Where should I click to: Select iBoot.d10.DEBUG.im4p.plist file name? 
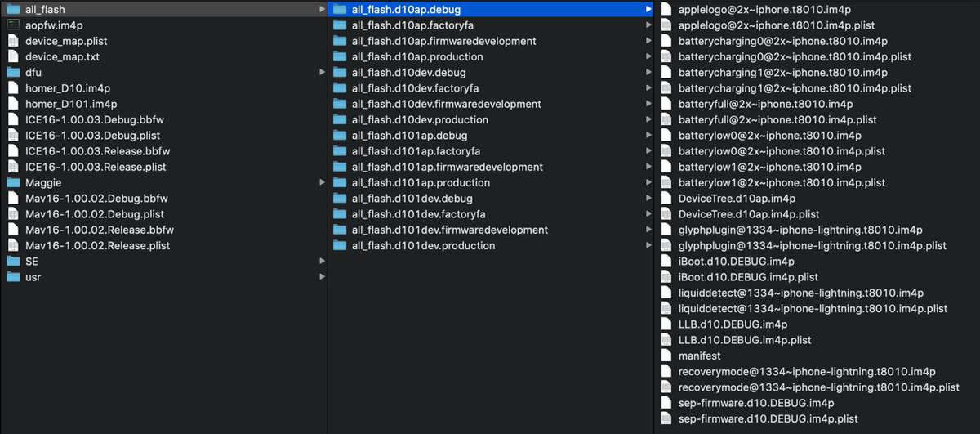point(748,276)
